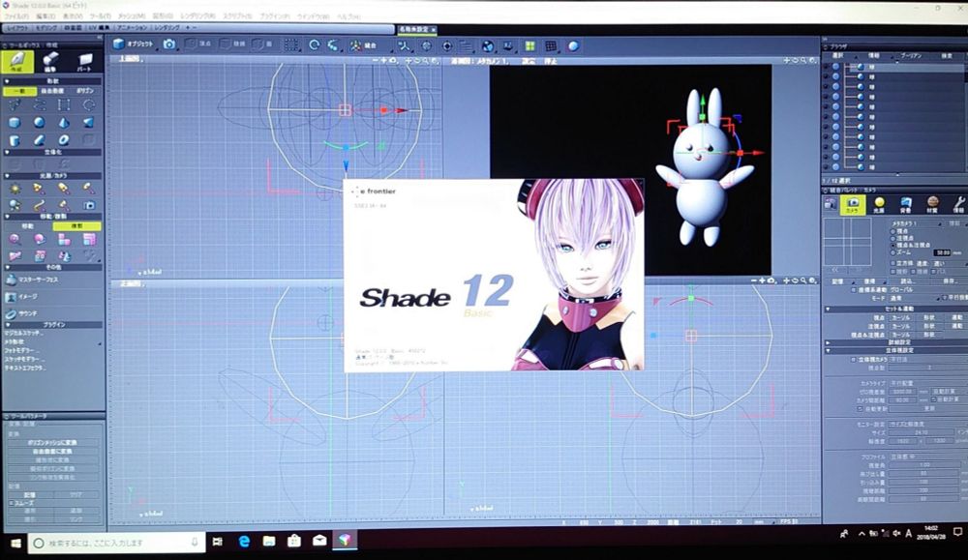Click the camera crosshair preview box
The image size is (968, 560).
pos(847,243)
